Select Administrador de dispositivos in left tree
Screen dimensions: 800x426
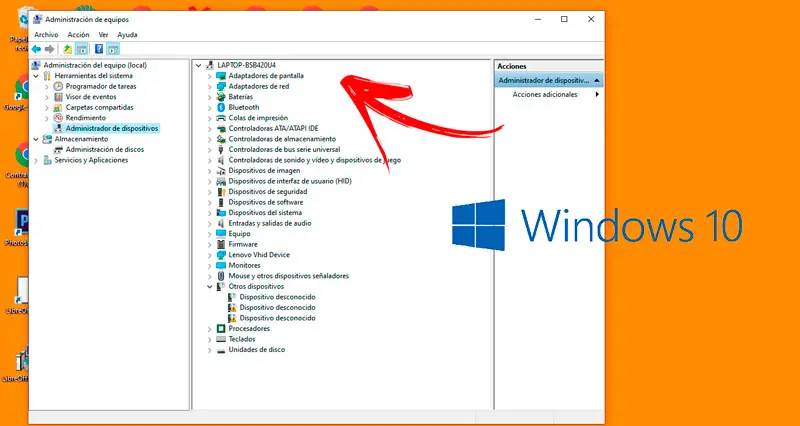pos(112,129)
